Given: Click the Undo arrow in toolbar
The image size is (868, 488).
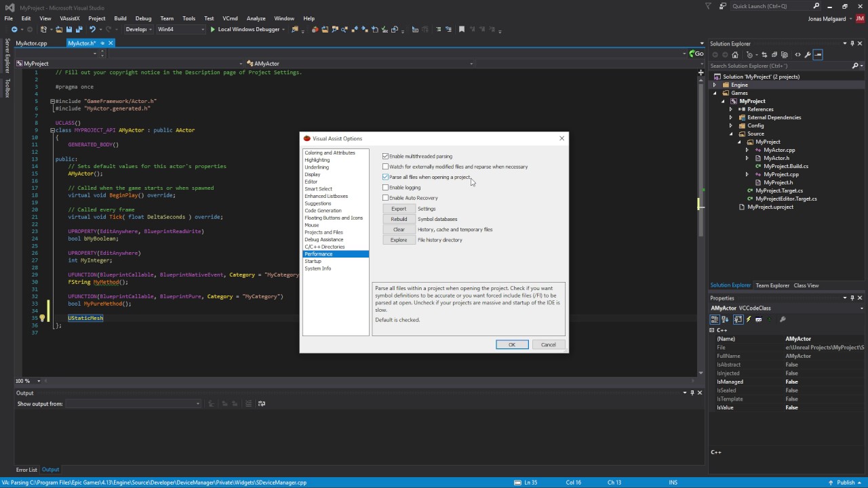Looking at the screenshot, I should point(92,29).
